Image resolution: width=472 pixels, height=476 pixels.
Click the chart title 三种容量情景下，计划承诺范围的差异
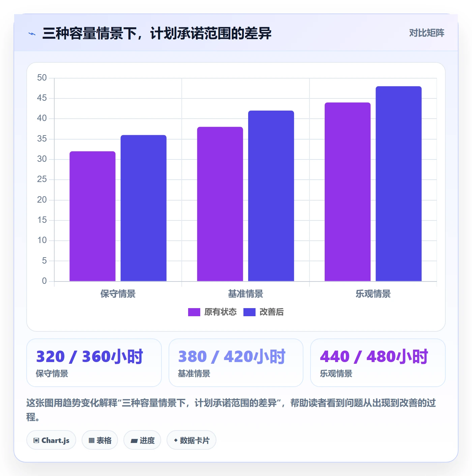pyautogui.click(x=157, y=33)
